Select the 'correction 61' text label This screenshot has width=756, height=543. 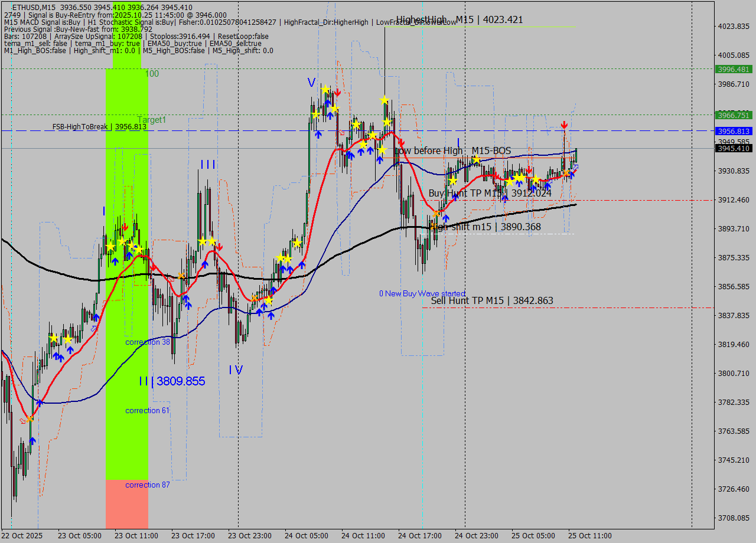[x=147, y=410]
